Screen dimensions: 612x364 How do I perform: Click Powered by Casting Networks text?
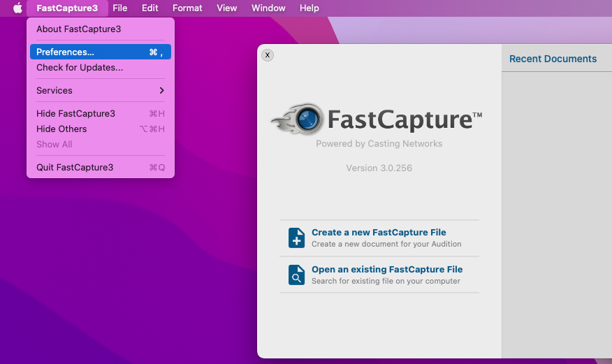[379, 143]
